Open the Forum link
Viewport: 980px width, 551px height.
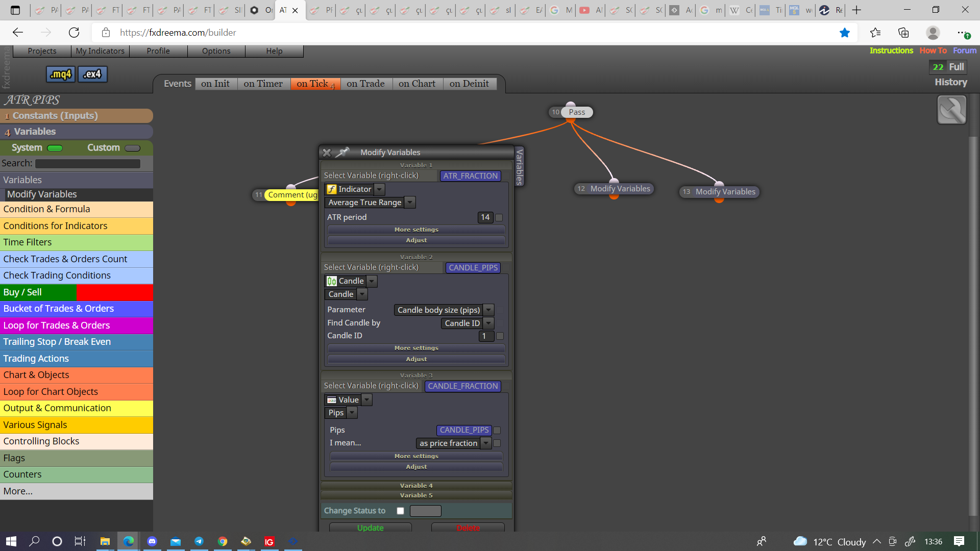click(965, 51)
